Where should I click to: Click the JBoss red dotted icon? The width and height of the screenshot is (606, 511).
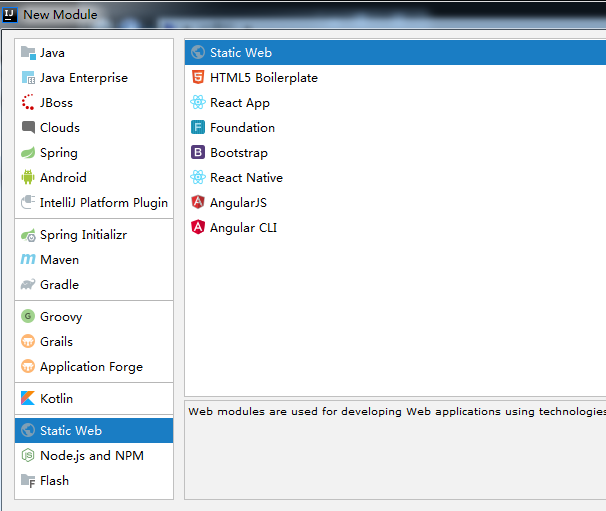(x=28, y=102)
